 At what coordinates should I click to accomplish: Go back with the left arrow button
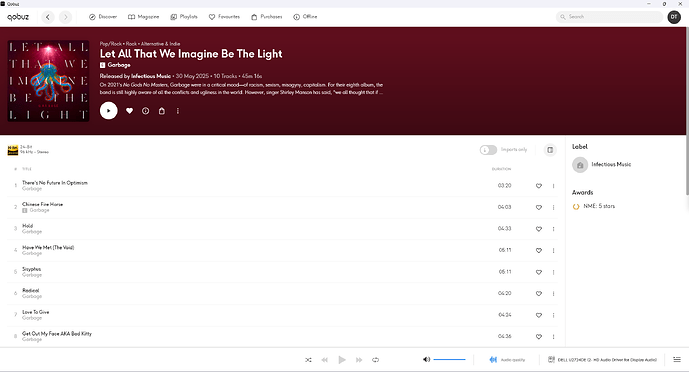tap(48, 17)
